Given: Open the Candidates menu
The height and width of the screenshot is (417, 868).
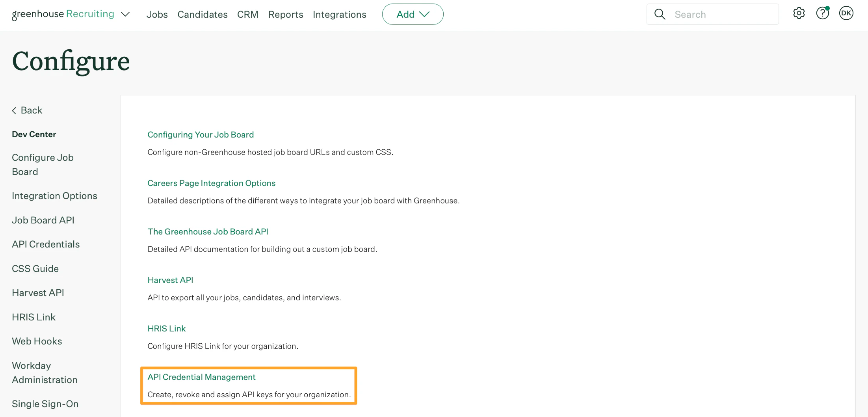Looking at the screenshot, I should (203, 15).
